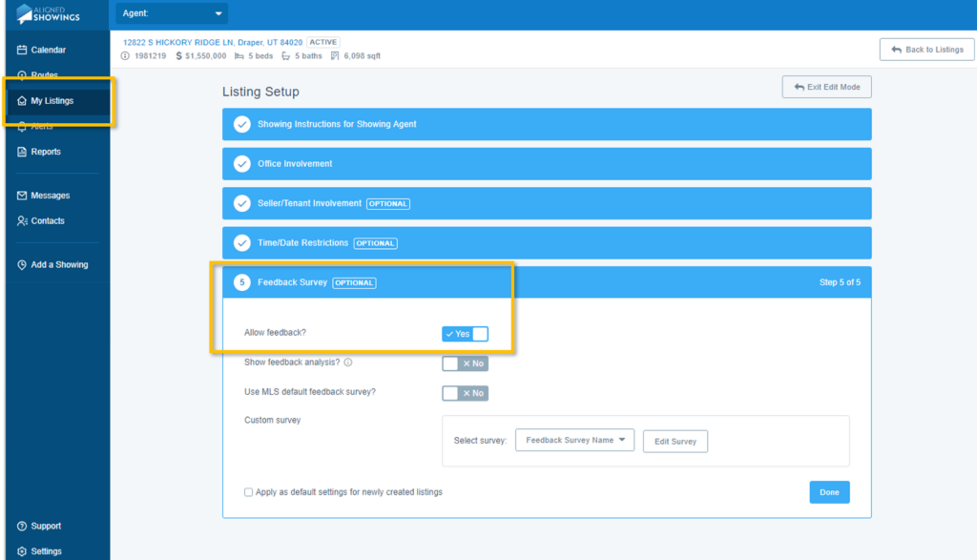
Task: Click the Contacts people icon
Action: point(22,221)
